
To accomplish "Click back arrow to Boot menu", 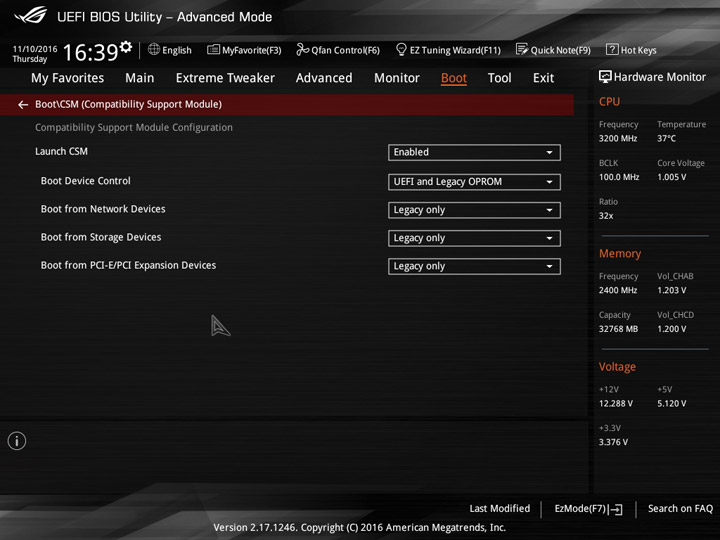I will pyautogui.click(x=23, y=105).
